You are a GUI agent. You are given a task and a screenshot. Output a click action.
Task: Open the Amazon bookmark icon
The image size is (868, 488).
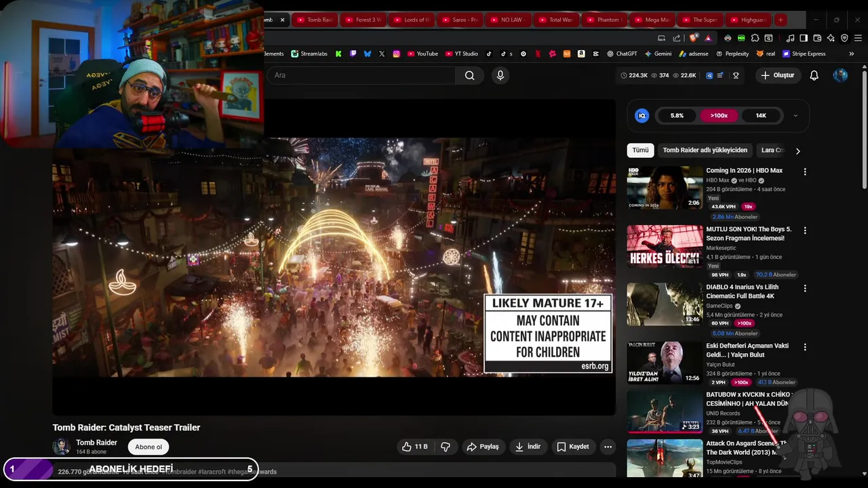581,54
